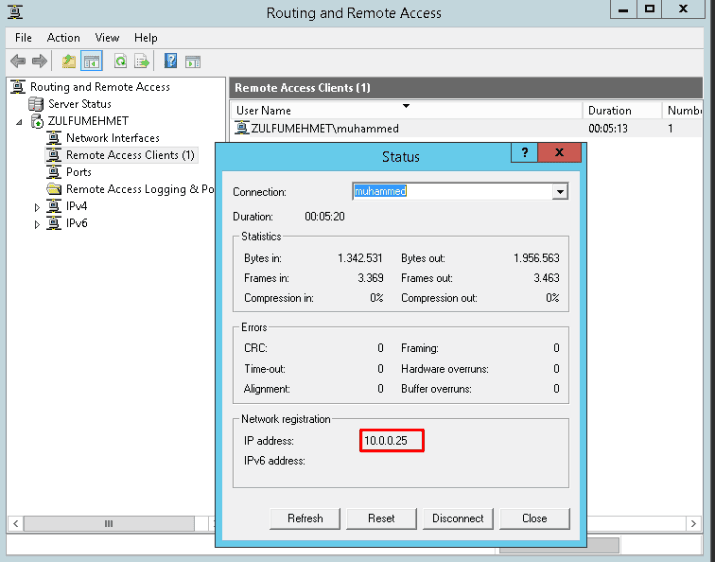Click the IPv4 node icon
The height and width of the screenshot is (562, 715).
point(54,206)
